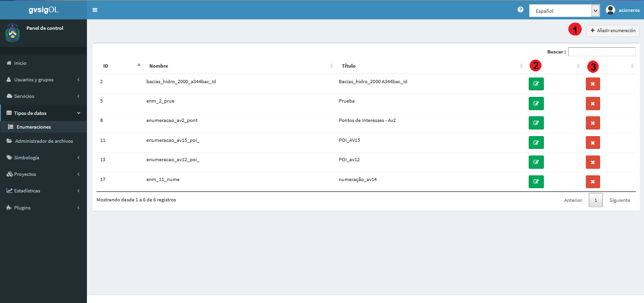Open the acisneros user avatar menu
This screenshot has width=644, height=303.
coord(623,10)
